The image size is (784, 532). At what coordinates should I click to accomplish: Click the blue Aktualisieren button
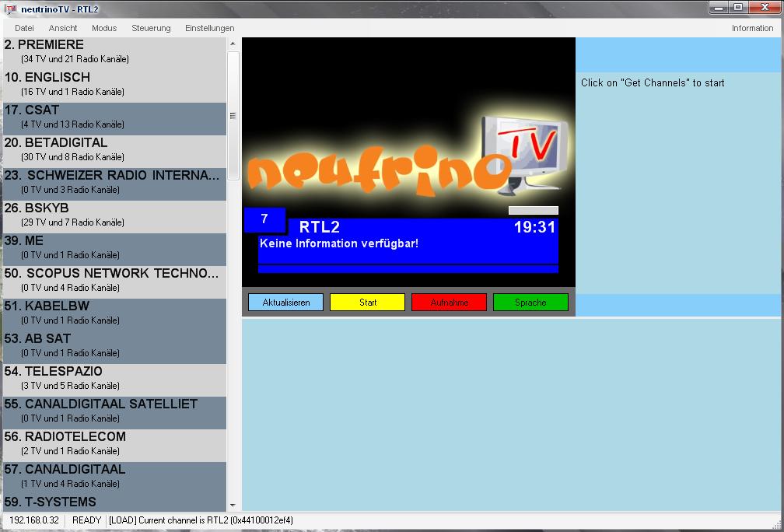(286, 303)
